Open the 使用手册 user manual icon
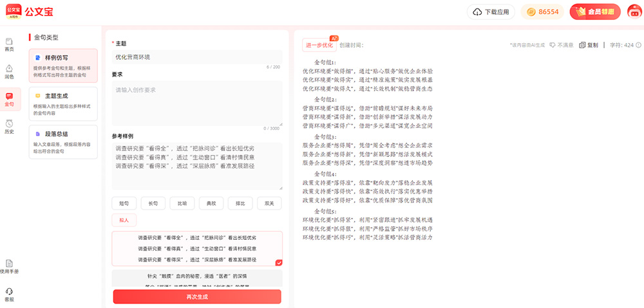 point(9,266)
